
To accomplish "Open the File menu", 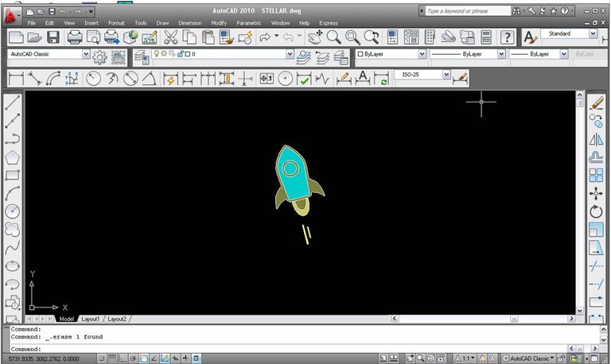I will coord(32,23).
